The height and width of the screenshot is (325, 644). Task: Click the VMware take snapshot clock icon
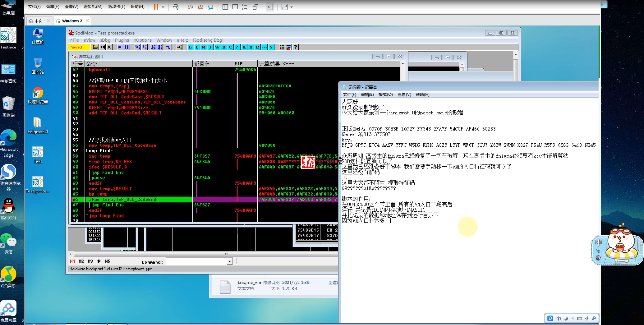tap(190, 7)
